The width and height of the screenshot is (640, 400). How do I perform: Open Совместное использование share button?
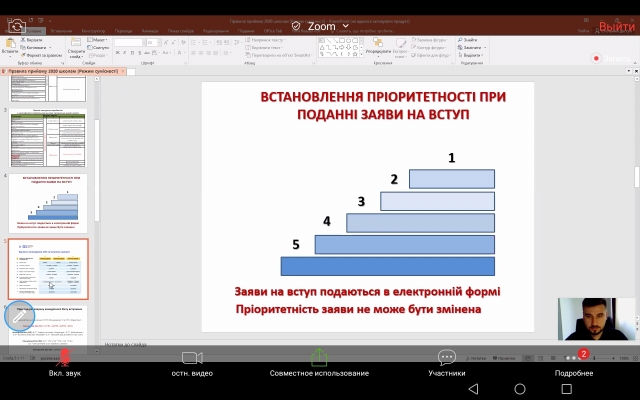pos(319,362)
